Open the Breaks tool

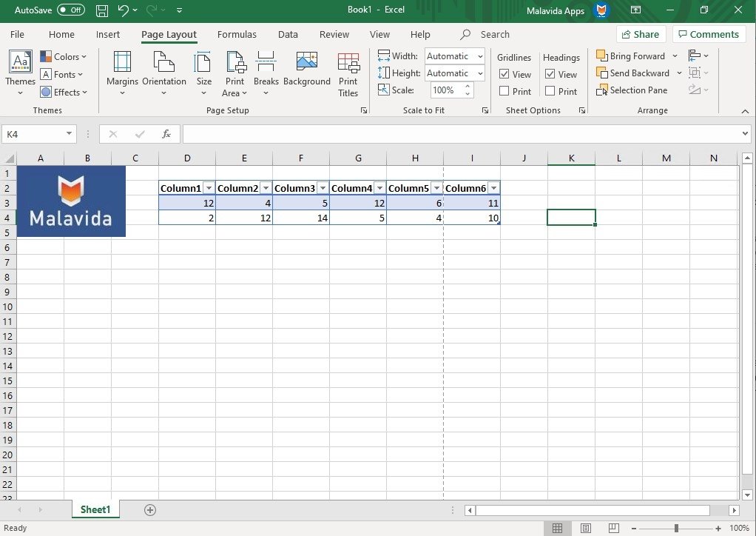pos(266,73)
